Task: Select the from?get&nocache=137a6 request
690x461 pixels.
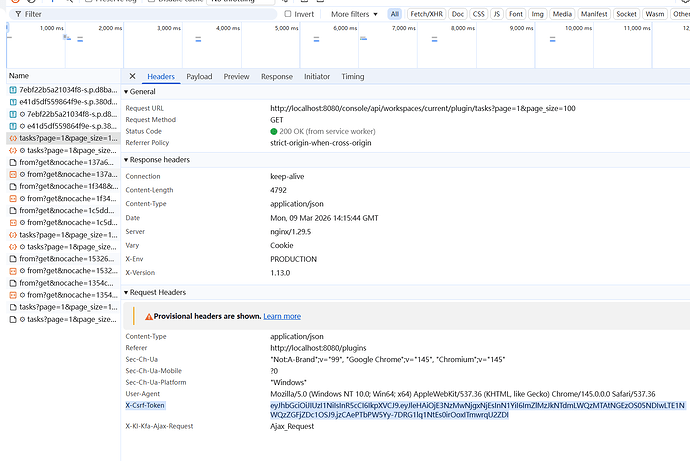Action: click(x=65, y=162)
